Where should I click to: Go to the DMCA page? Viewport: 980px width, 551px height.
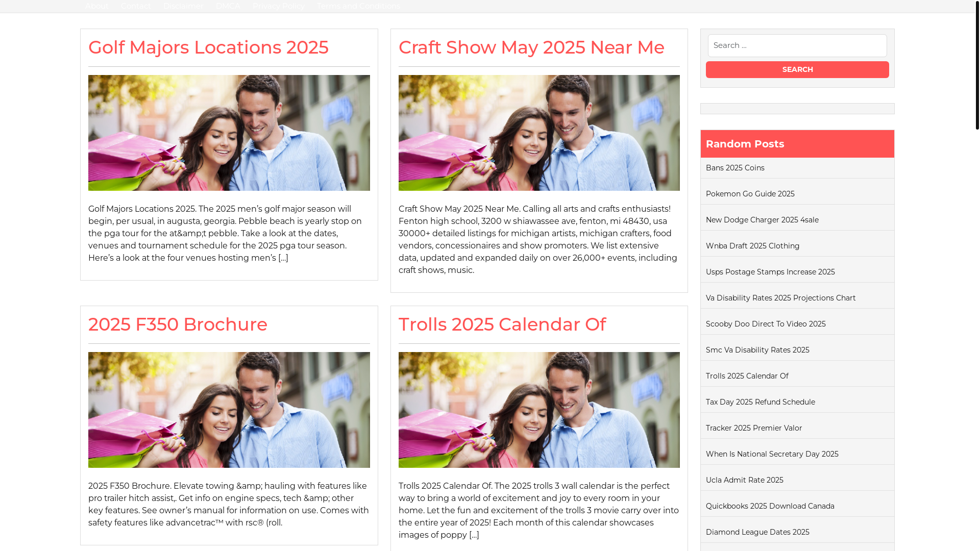pos(228,6)
